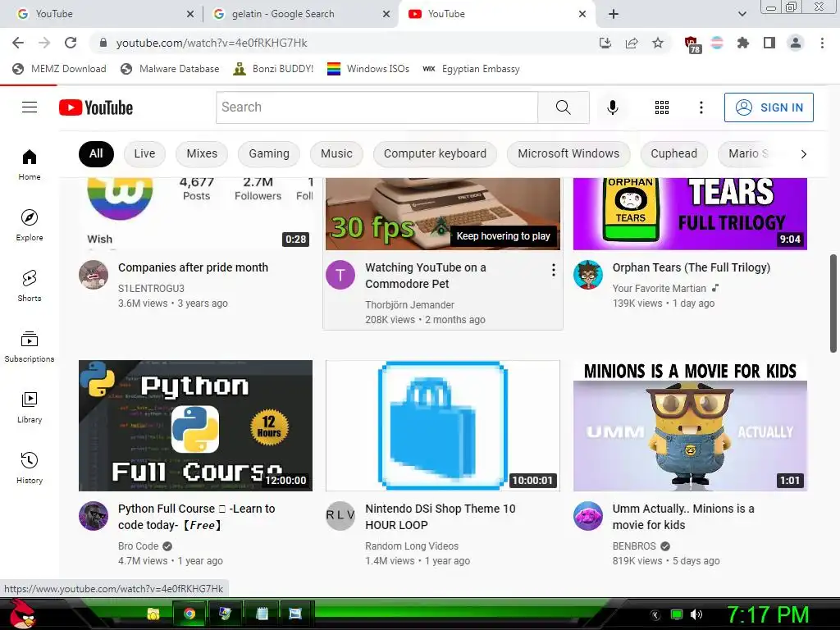The width and height of the screenshot is (840, 630).
Task: Open Shorts in the sidebar
Action: click(30, 285)
